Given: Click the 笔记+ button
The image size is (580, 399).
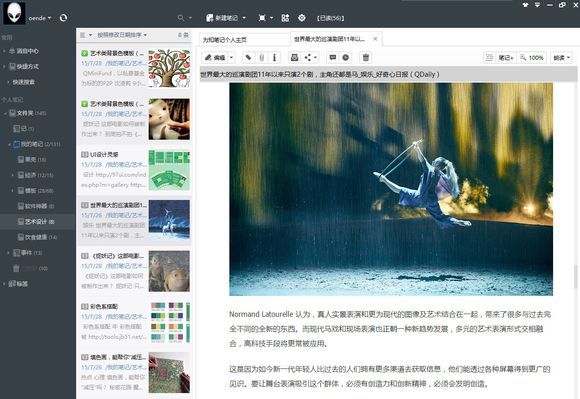Looking at the screenshot, I should (x=506, y=58).
